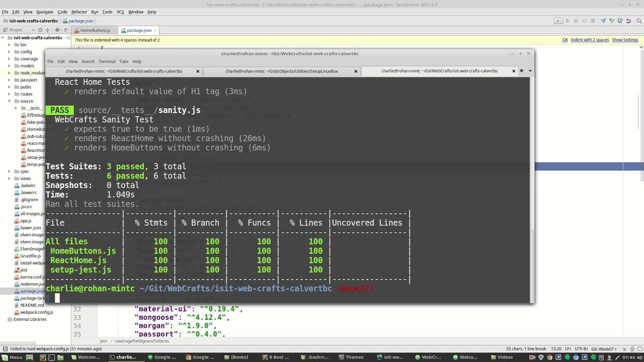Click OK link in the indentation notification
Image resolution: width=644 pixels, height=362 pixels.
[x=565, y=40]
